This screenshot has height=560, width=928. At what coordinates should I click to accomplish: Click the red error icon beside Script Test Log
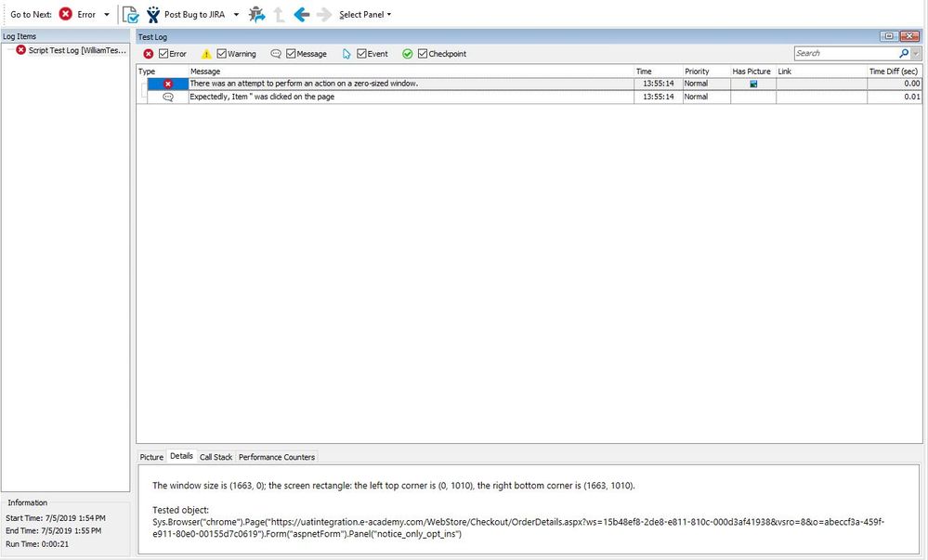click(x=20, y=50)
